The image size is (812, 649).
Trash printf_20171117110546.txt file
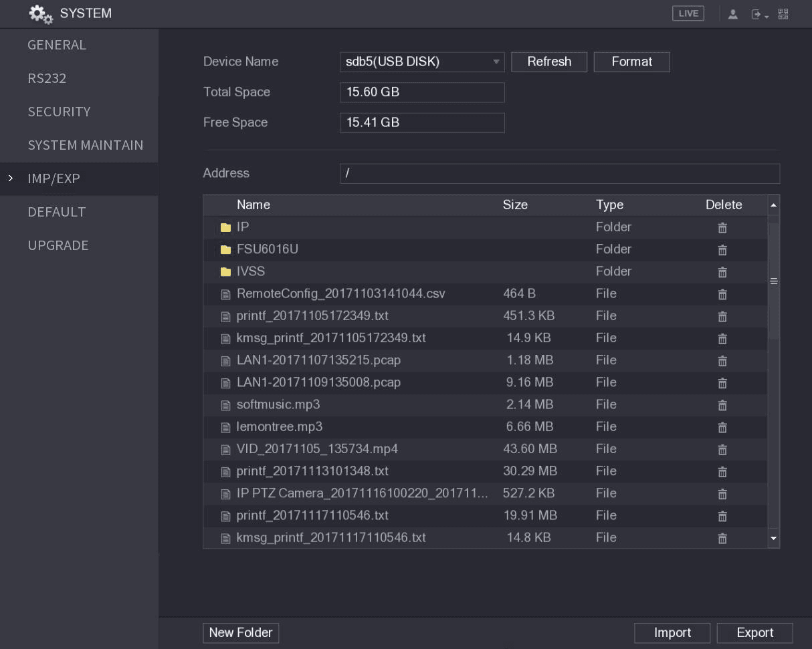(722, 516)
